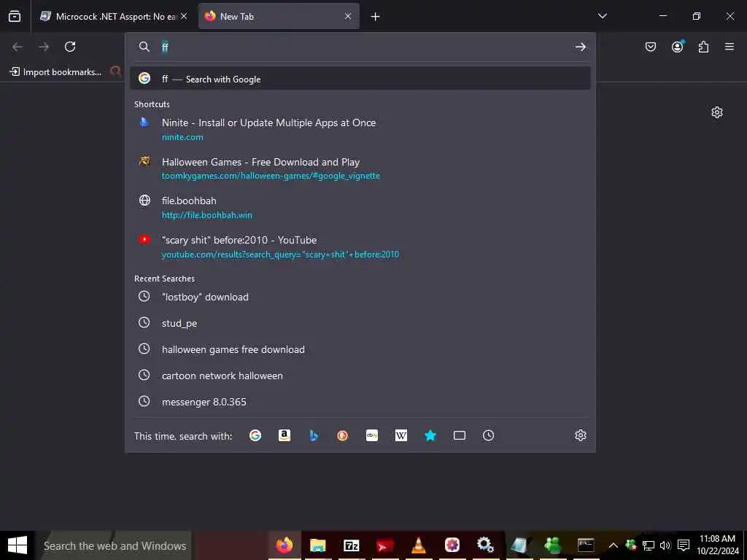747x560 pixels.
Task: Open new tab personalize gear
Action: click(x=717, y=112)
